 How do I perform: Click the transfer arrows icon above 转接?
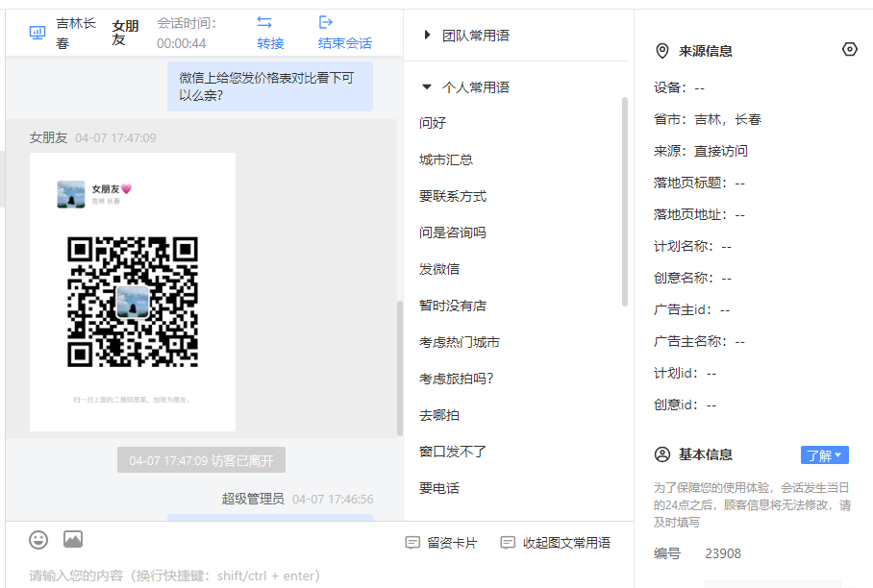tap(264, 22)
